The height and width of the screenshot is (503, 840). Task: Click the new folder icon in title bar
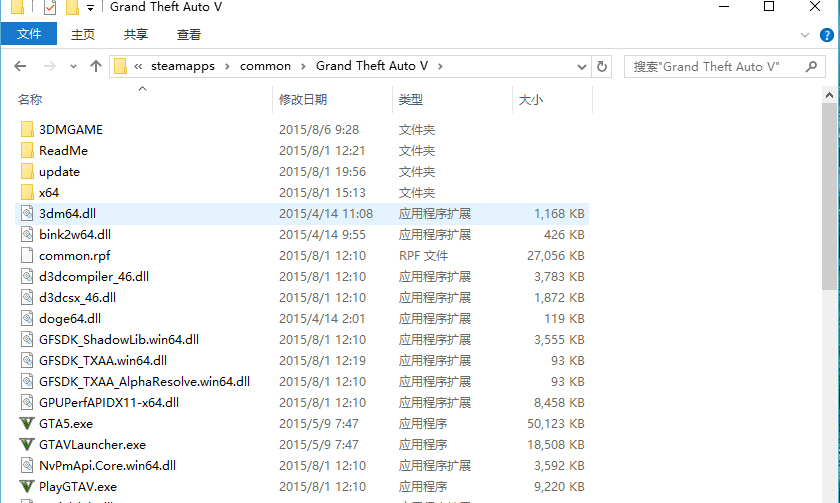click(x=72, y=7)
